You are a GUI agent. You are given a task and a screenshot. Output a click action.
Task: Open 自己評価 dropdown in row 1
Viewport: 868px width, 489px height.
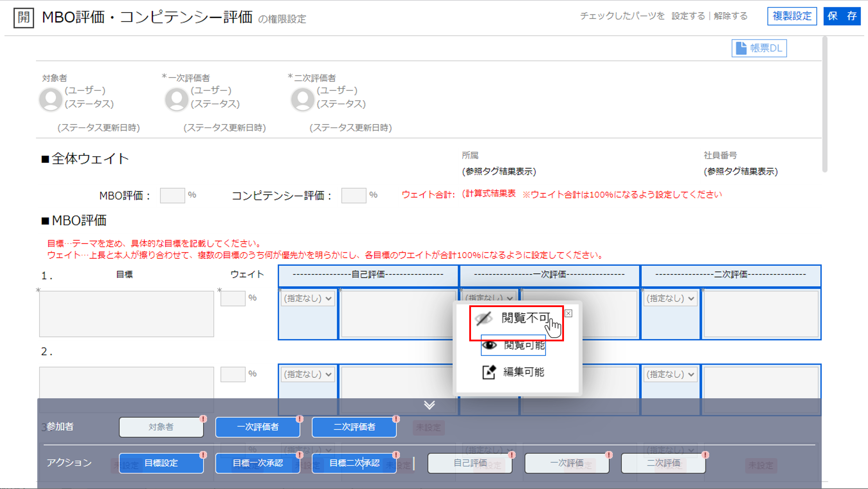point(308,299)
